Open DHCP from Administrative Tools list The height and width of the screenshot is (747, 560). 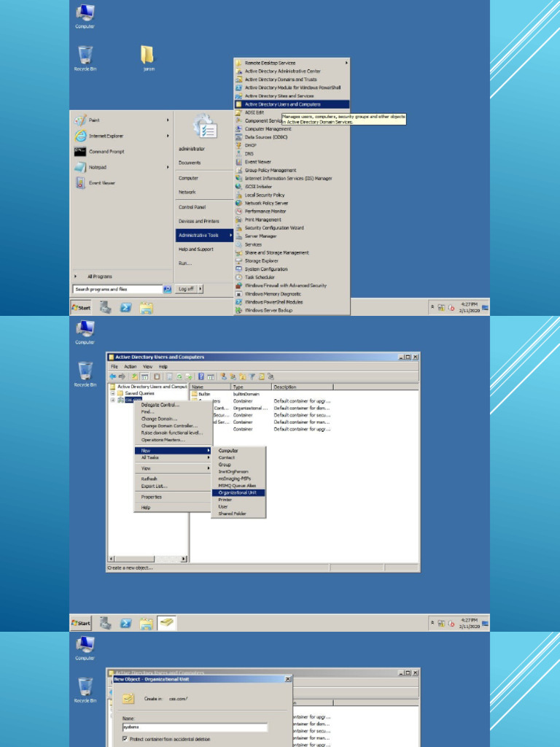(x=250, y=145)
